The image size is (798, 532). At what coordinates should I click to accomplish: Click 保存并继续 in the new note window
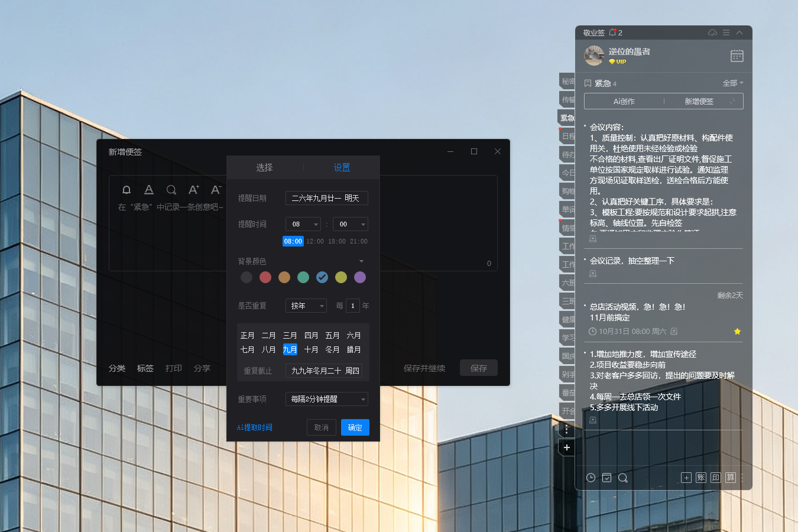pos(424,368)
